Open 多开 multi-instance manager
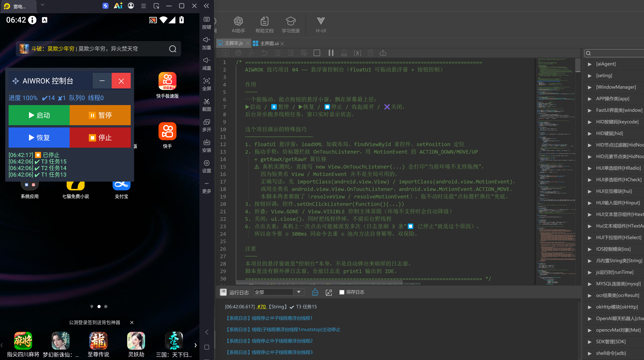 [x=207, y=125]
